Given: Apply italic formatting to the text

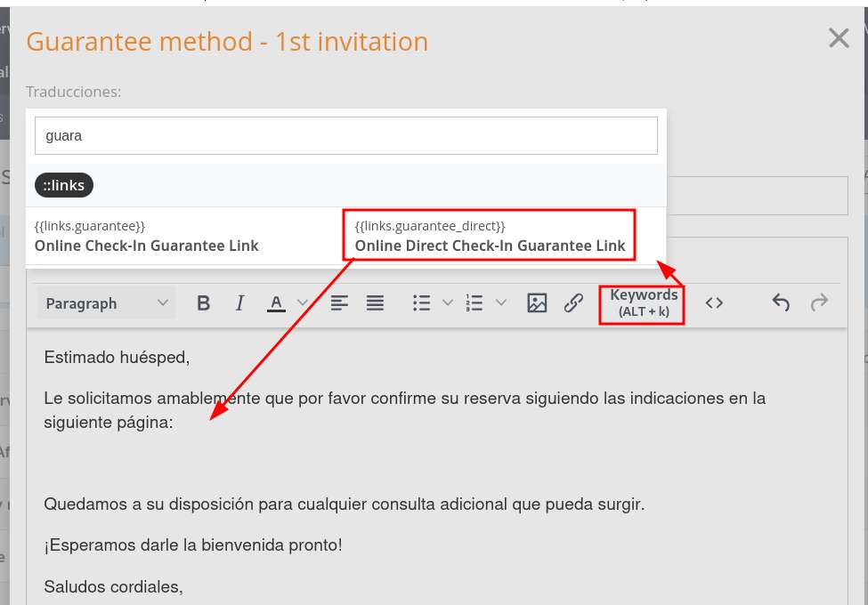Looking at the screenshot, I should (x=239, y=303).
